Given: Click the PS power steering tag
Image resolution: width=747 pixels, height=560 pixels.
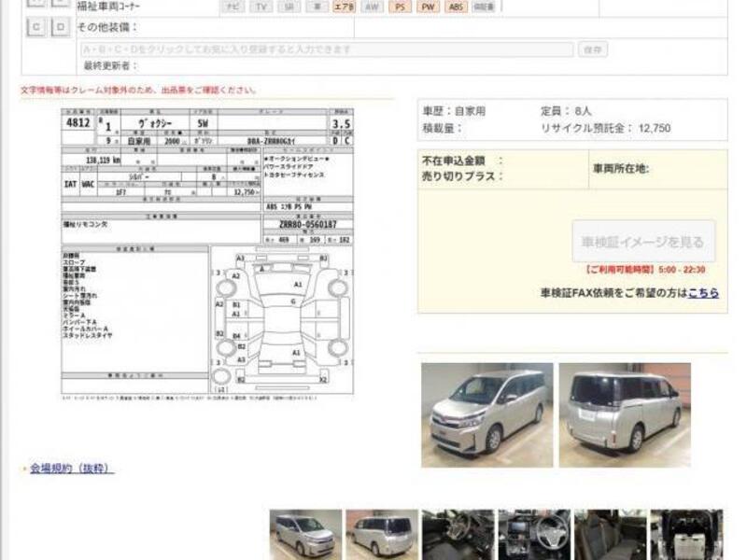Looking at the screenshot, I should click(x=401, y=7).
